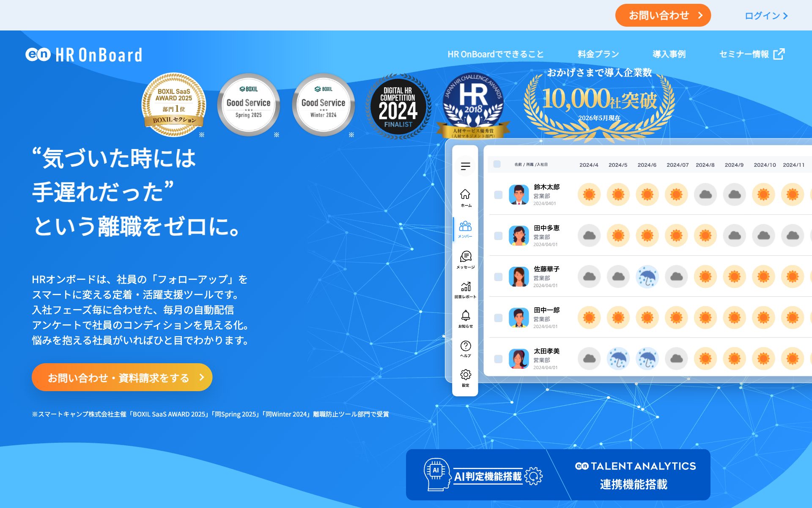Viewport: 812px width, 508px height.
Task: Click the Digital HR Competition 2024 badge
Action: pyautogui.click(x=398, y=106)
